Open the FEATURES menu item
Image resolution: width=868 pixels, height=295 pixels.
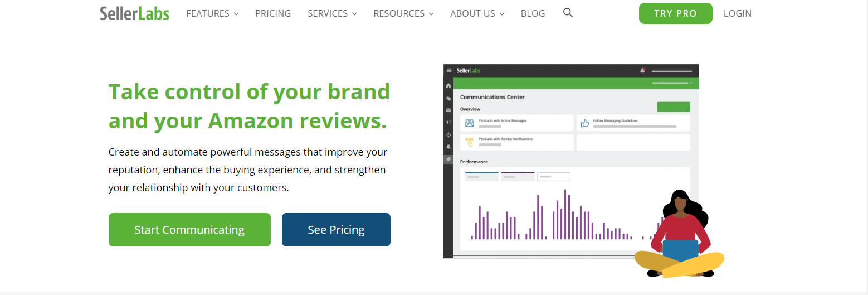click(208, 13)
